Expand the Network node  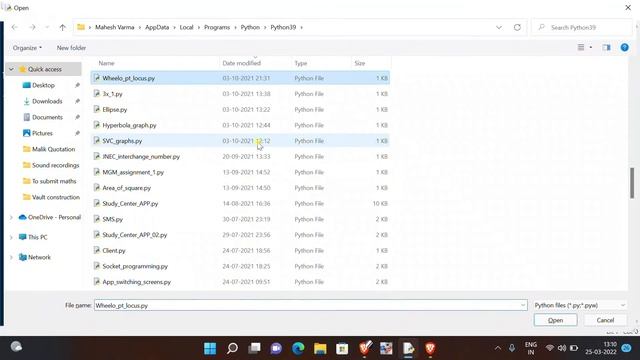[x=11, y=257]
